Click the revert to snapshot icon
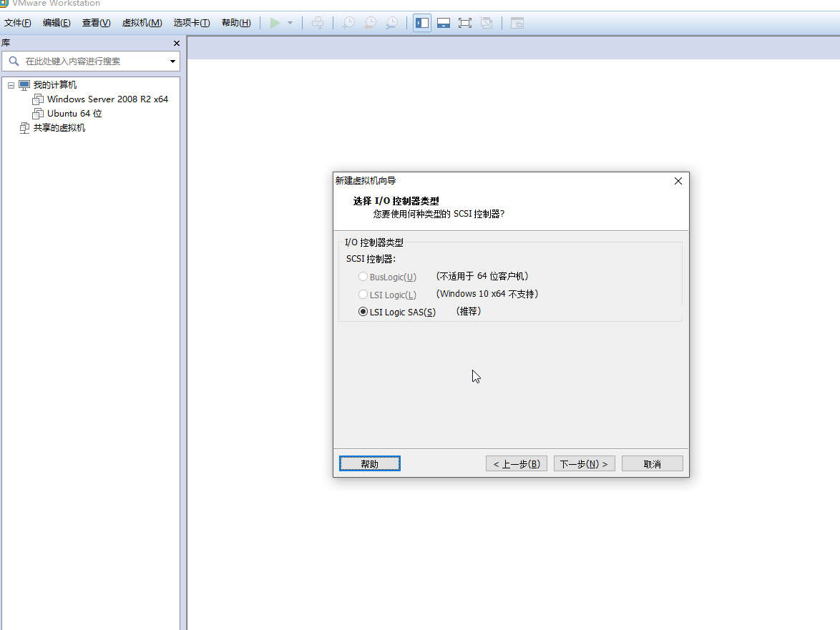Viewport: 840px width, 630px height. pyautogui.click(x=370, y=23)
